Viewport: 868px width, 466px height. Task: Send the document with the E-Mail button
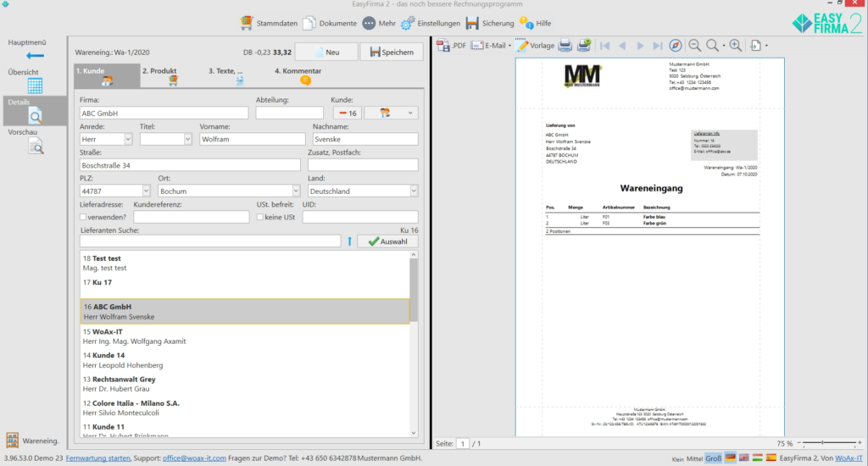coord(488,46)
